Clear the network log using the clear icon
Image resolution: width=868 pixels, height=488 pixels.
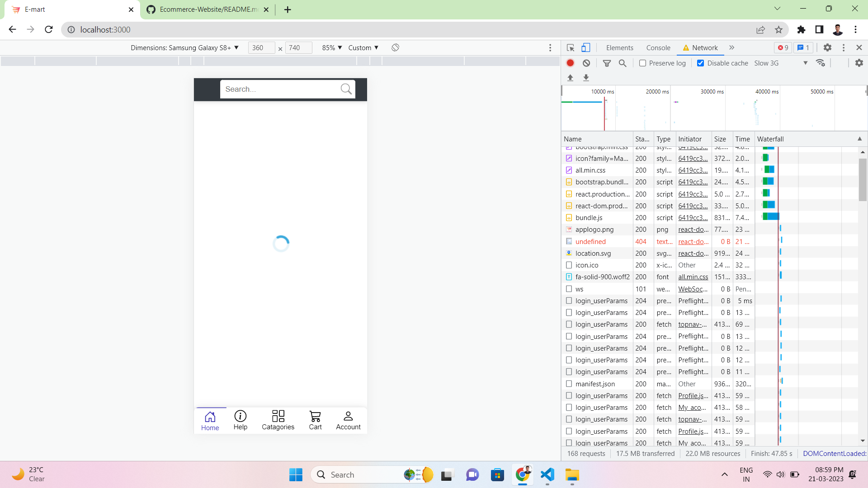(586, 63)
